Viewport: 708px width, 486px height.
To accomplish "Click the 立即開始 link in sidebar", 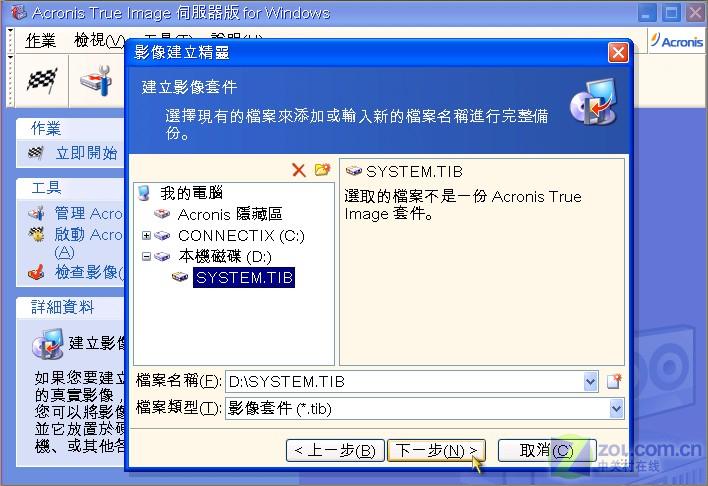I will pos(86,153).
